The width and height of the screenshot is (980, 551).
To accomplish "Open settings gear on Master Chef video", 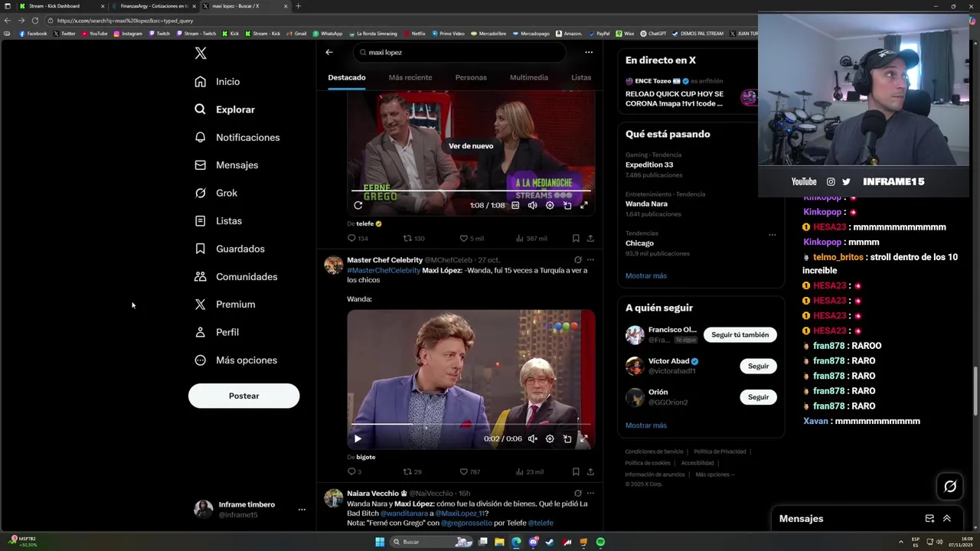I will (550, 439).
